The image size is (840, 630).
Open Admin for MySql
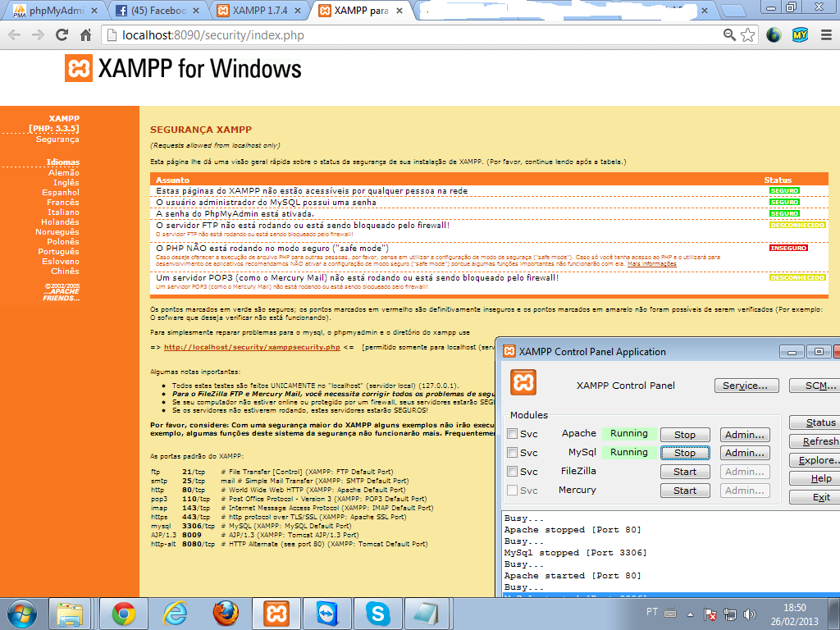[x=745, y=453]
